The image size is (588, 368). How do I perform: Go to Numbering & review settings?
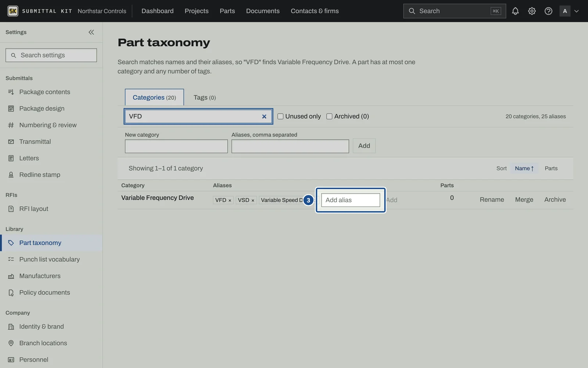[x=51, y=125]
